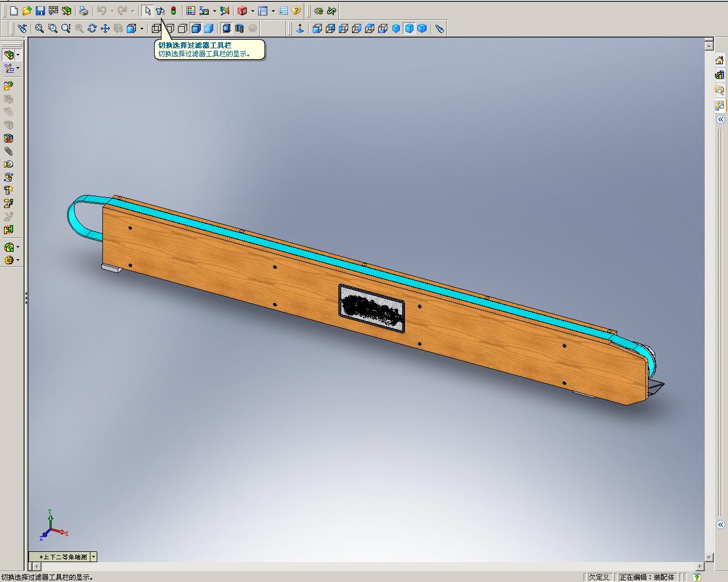Screen dimensions: 728x582
Task: Activate the Rotate View tool
Action: 92,28
